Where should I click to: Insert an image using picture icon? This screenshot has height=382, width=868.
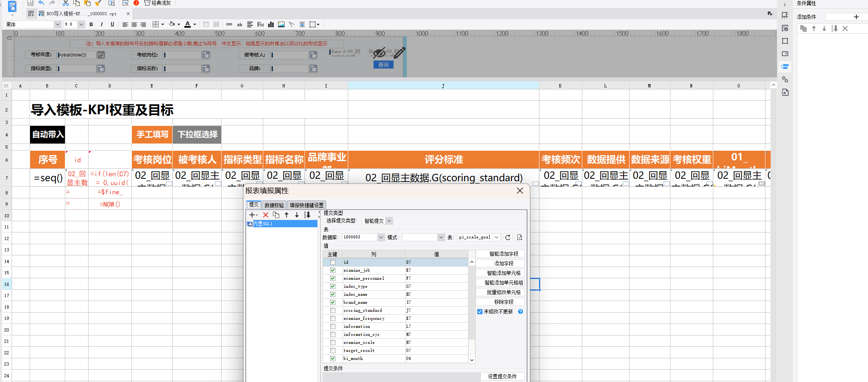281,24
